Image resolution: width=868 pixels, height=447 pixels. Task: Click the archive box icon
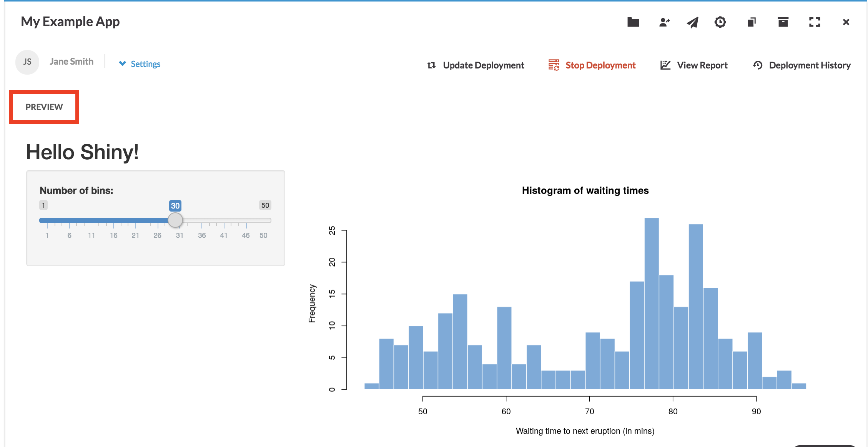pos(783,22)
